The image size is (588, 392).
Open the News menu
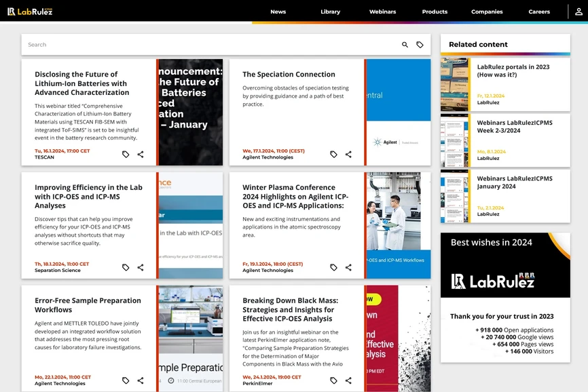(278, 12)
